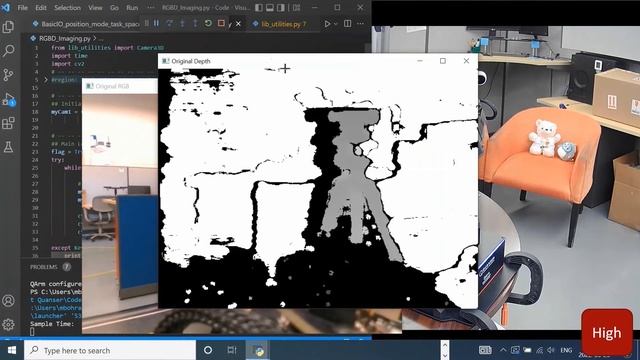The height and width of the screenshot is (360, 640).
Task: Show hidden system tray icons
Action: (x=503, y=350)
